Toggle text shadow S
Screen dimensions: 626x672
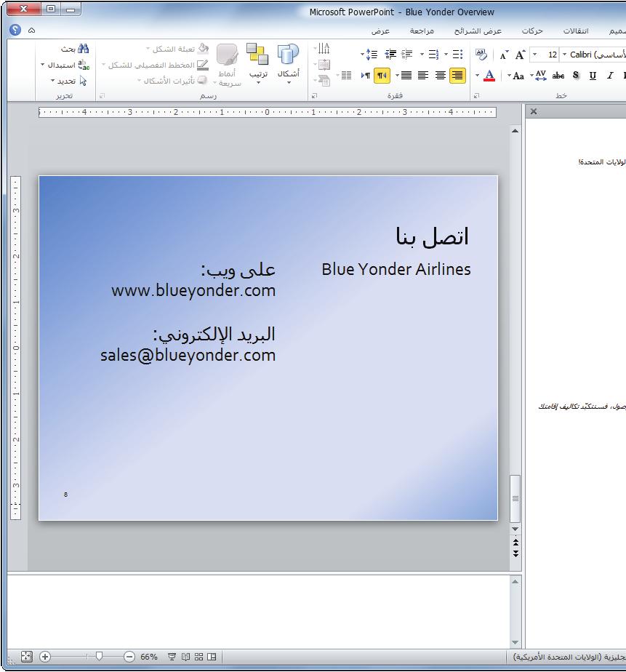pyautogui.click(x=576, y=76)
